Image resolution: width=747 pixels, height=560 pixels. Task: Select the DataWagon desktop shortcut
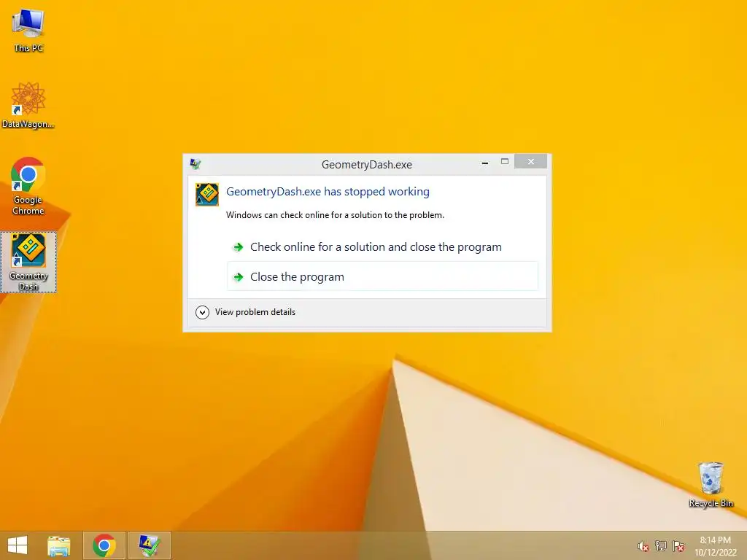(28, 106)
